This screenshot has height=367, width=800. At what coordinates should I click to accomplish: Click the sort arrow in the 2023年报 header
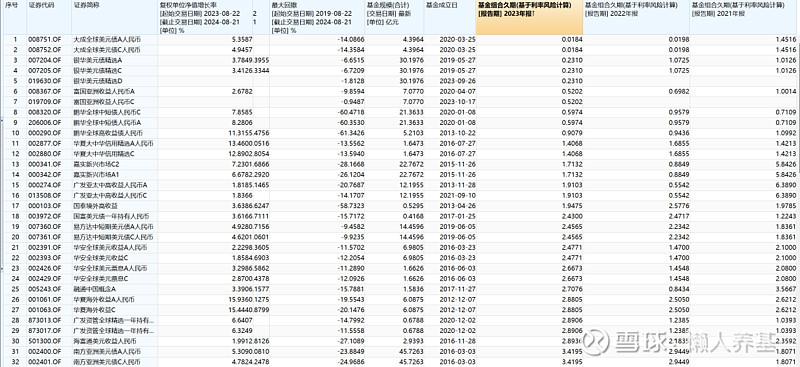534,14
